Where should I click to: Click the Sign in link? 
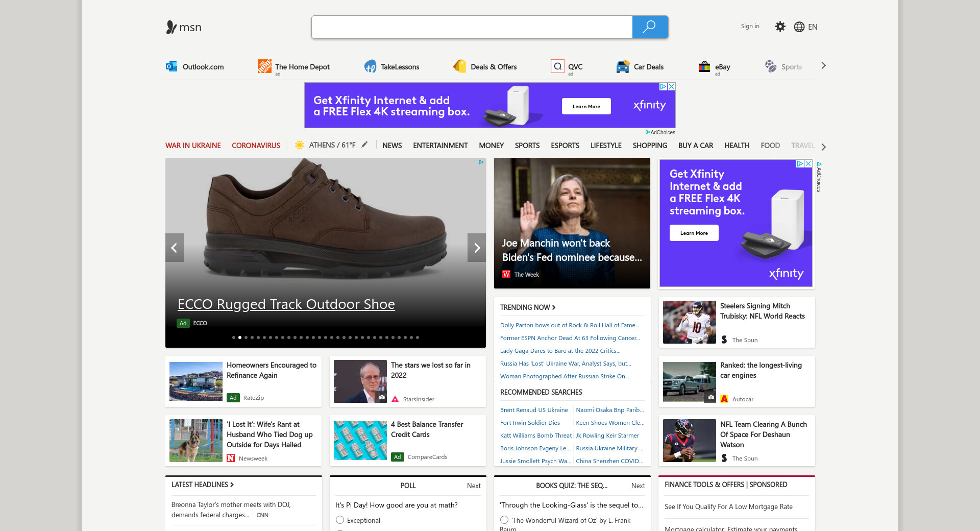point(750,26)
